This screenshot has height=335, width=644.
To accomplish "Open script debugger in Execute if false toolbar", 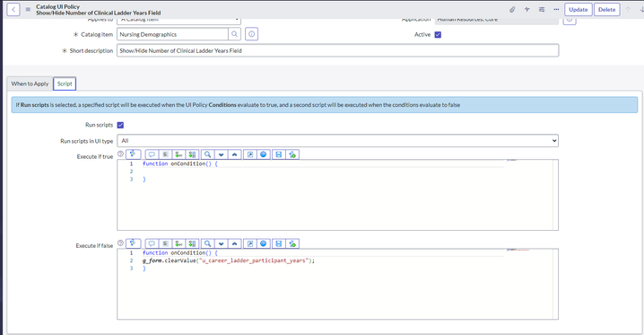I will pyautogui.click(x=292, y=243).
